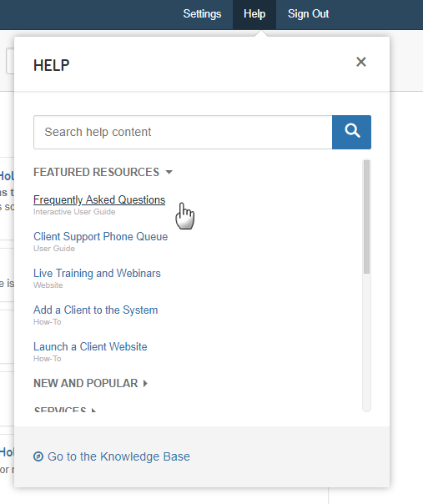This screenshot has height=504, width=423.
Task: Click the help panel scrollbar thumb
Action: pyautogui.click(x=366, y=217)
